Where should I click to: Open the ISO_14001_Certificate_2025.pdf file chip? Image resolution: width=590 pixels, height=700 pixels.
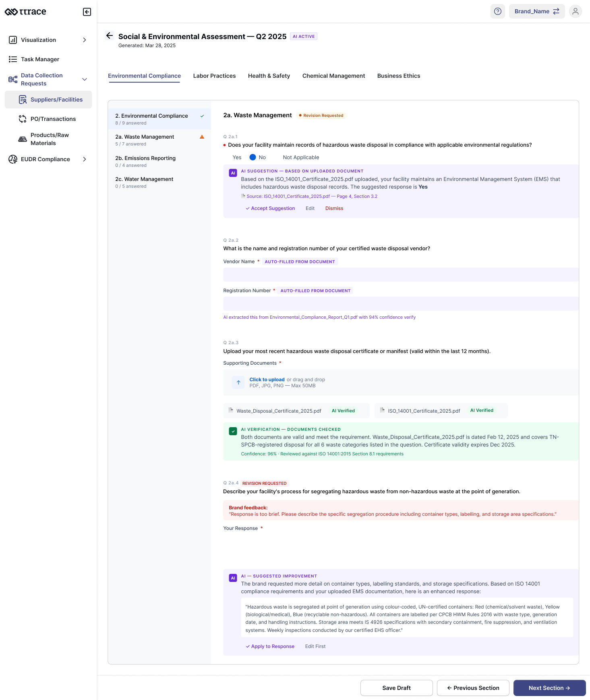pyautogui.click(x=441, y=411)
